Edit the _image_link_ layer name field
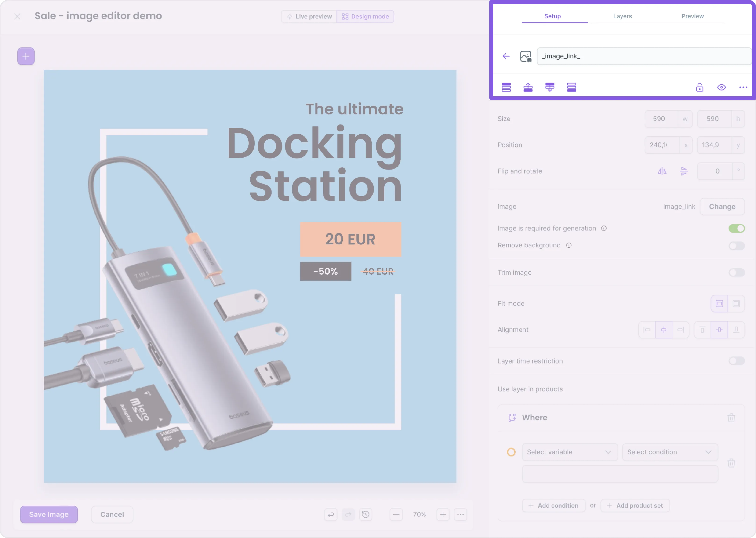Viewport: 756px width, 538px height. coord(644,56)
